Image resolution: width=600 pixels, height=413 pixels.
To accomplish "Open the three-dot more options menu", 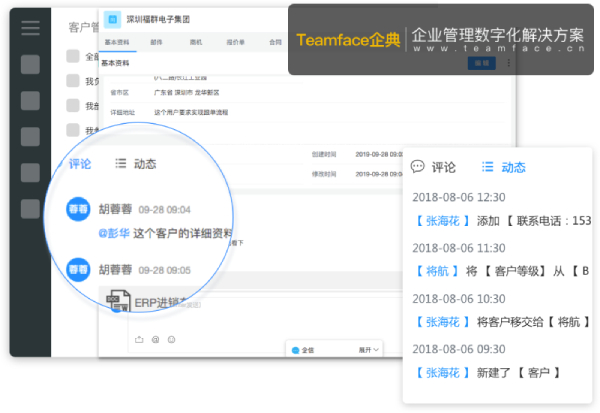I will click(x=509, y=63).
